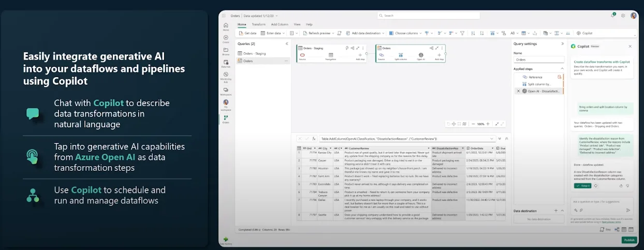Expand the Data updated 1/12/23 title dropdown
The image size is (644, 250).
pyautogui.click(x=277, y=16)
